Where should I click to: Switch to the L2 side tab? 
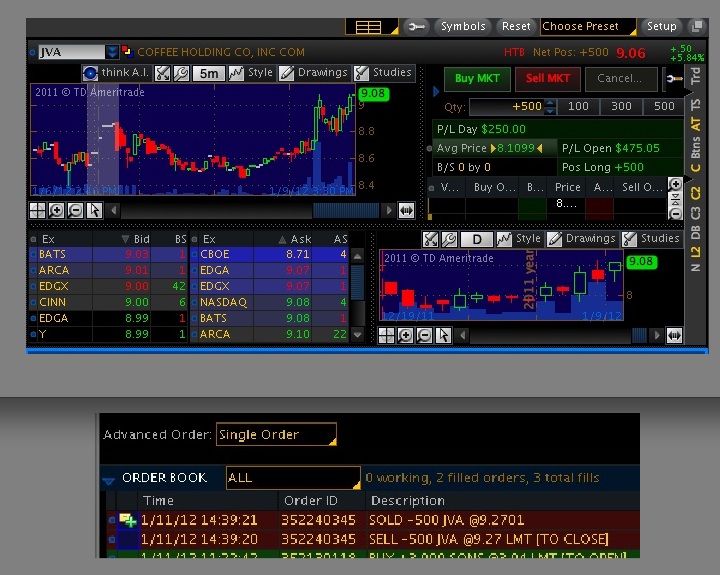coord(695,252)
